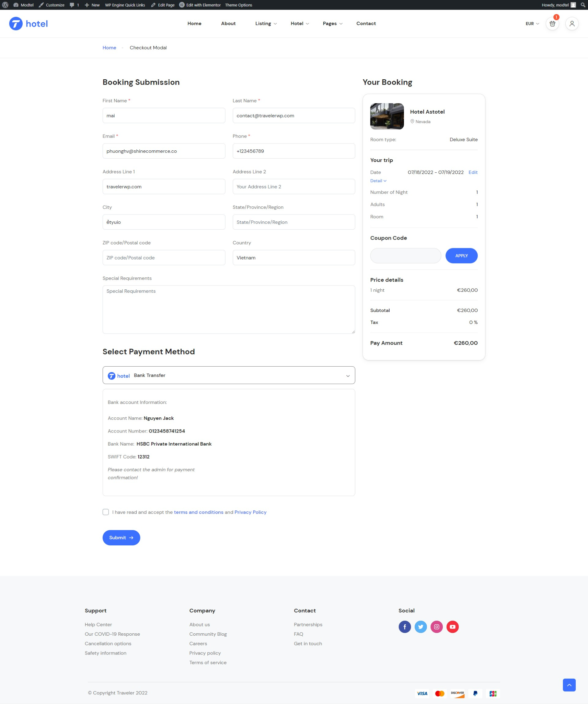Open the comments bubble in admin bar
Screen dimensions: 588x704
pos(74,5)
